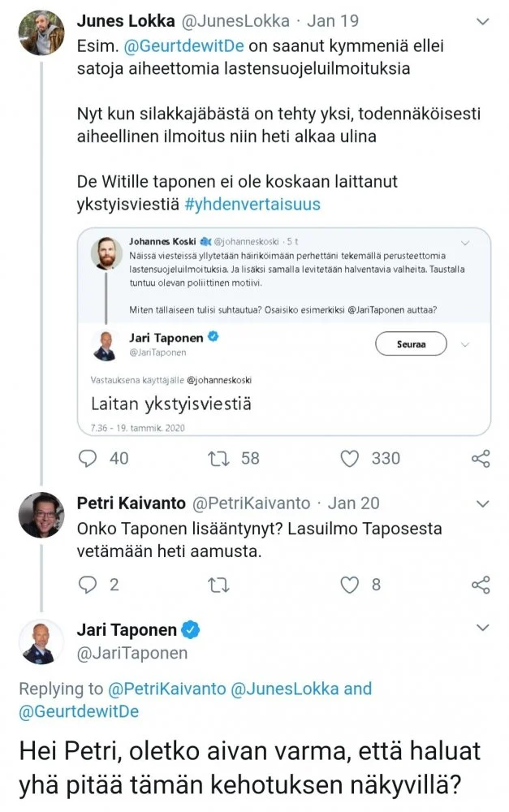The width and height of the screenshot is (509, 812).
Task: View Petri Kaivanto's profile picture
Action: tap(41, 515)
